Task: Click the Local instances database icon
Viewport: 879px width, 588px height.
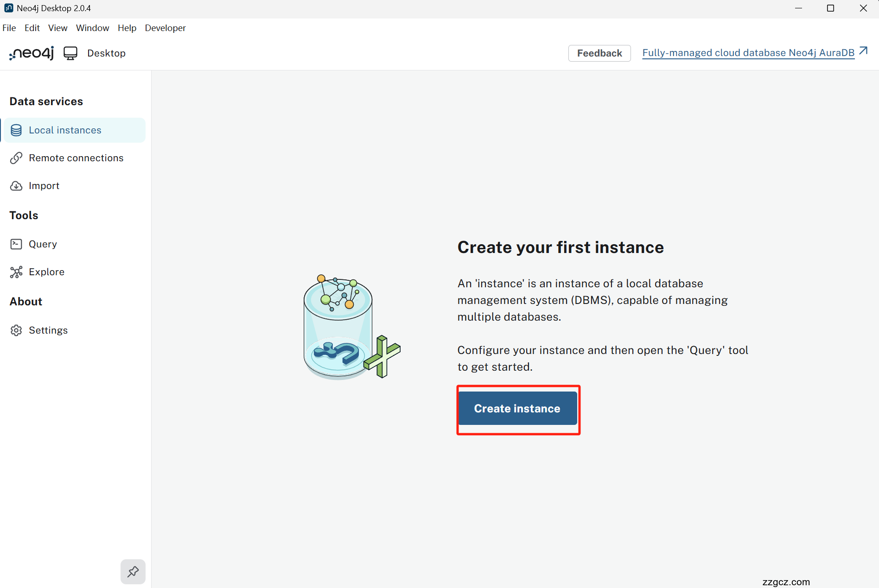Action: click(16, 130)
